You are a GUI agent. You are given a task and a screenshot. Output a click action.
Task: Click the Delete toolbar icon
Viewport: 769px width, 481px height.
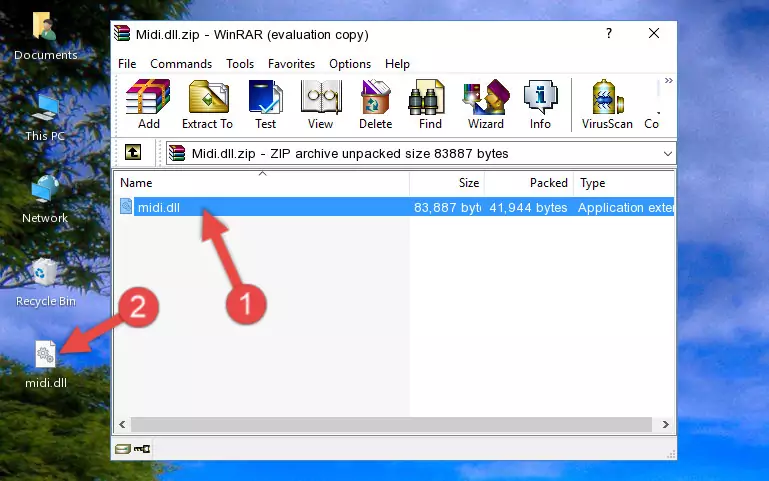click(x=376, y=104)
